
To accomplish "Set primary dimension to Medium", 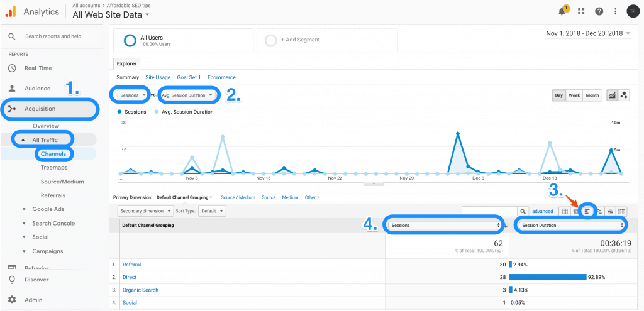I will click(x=290, y=197).
